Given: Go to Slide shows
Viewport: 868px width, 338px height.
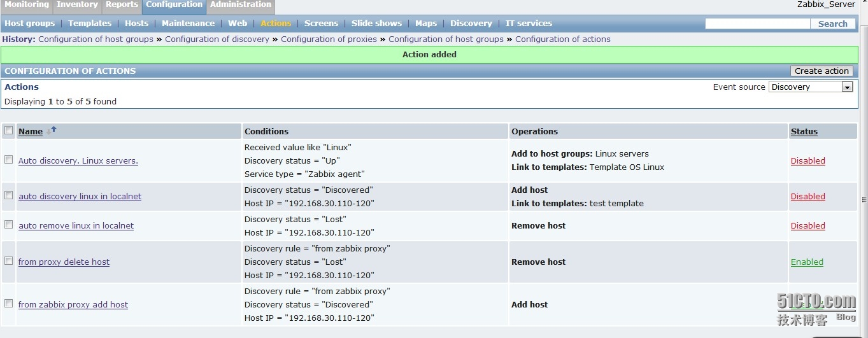Looking at the screenshot, I should pos(376,24).
